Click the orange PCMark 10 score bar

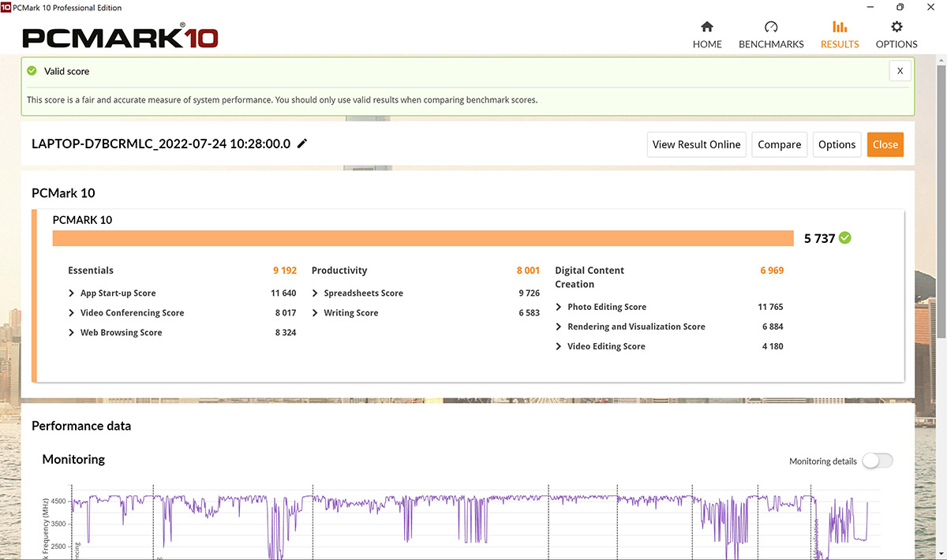(423, 238)
